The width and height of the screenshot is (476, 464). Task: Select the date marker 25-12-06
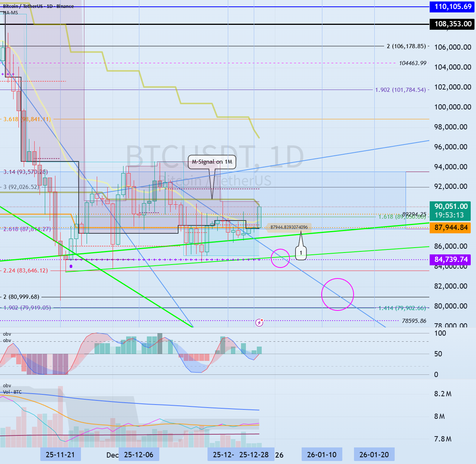139,455
